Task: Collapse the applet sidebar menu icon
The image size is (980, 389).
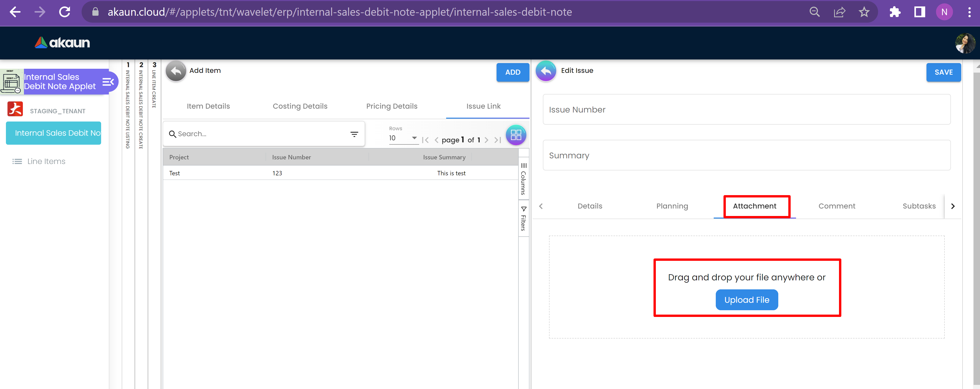Action: pos(108,82)
